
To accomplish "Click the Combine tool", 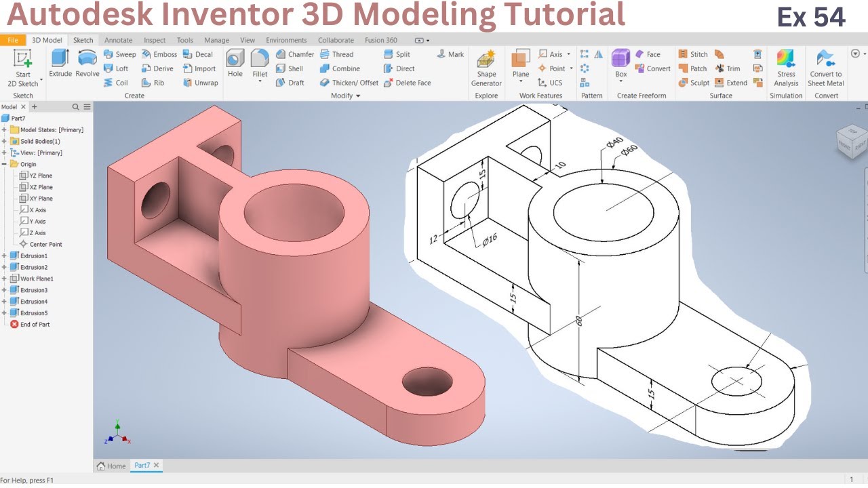I will [x=340, y=68].
